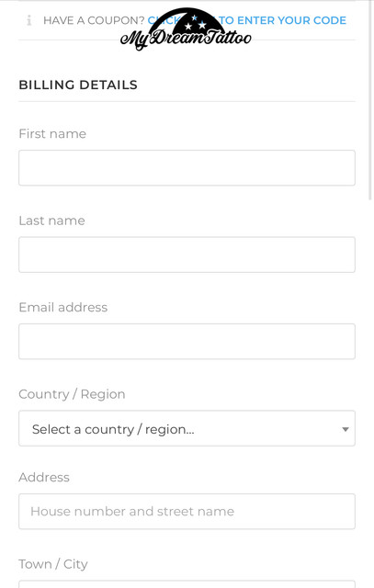Click the info icon beside the coupon notice
This screenshot has width=374, height=588.
pyautogui.click(x=29, y=20)
